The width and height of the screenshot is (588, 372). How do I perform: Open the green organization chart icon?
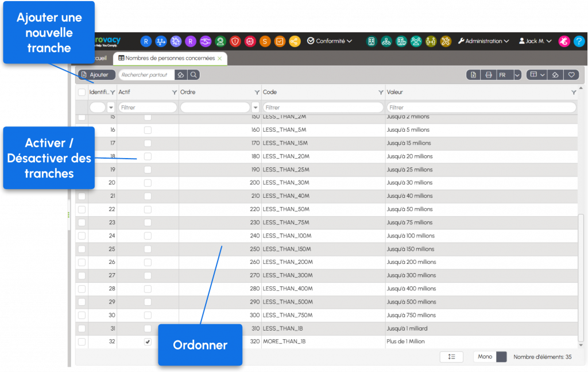click(386, 41)
